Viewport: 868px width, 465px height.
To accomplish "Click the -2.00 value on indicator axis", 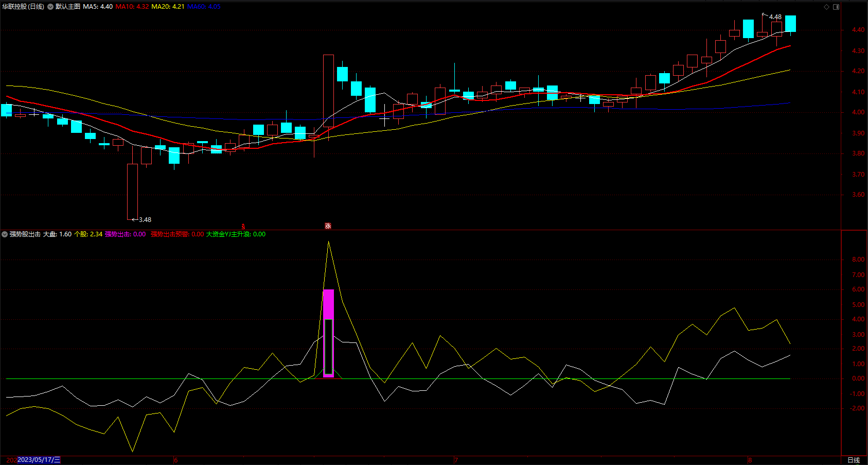I will coord(857,408).
